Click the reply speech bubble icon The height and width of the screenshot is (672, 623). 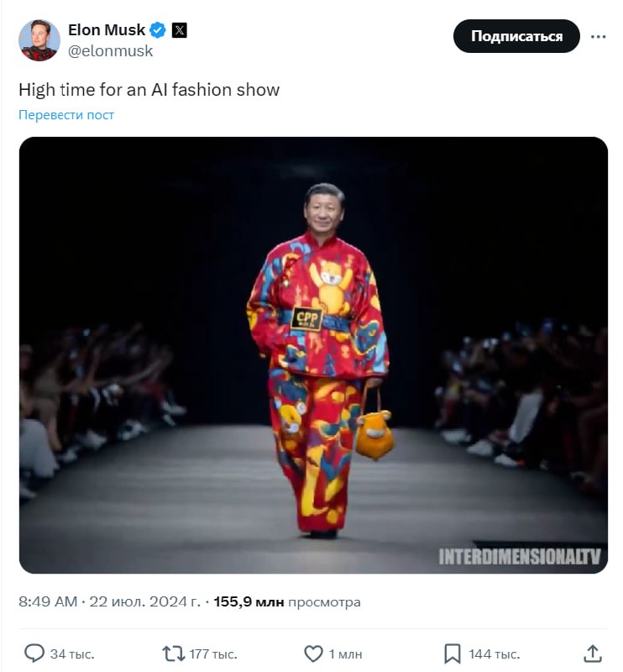pyautogui.click(x=34, y=653)
